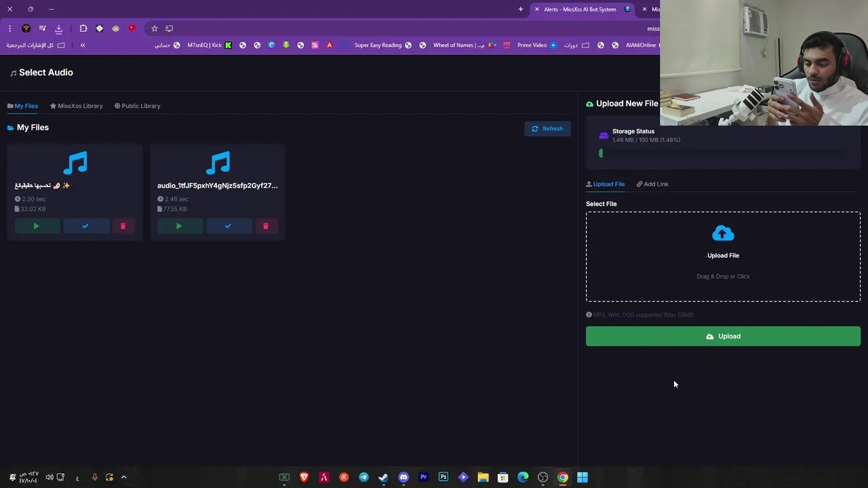Open Adobe Photoshop from the taskbar
868x488 pixels.
[443, 477]
